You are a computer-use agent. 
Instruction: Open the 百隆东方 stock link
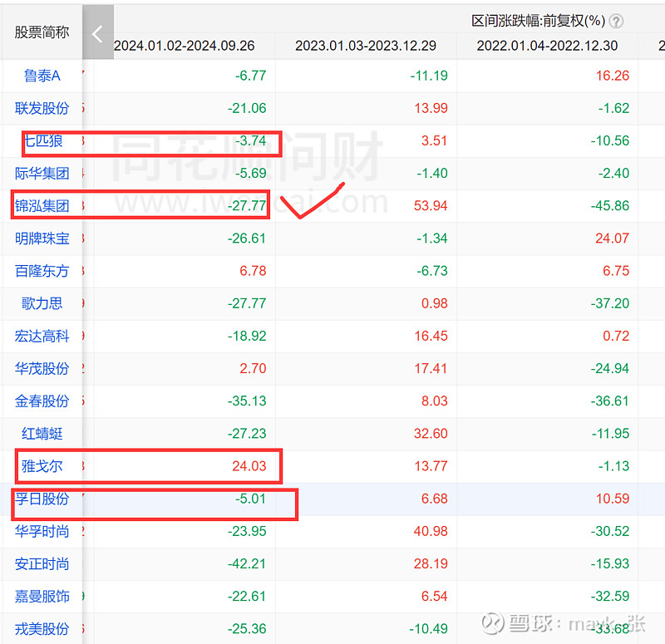click(42, 271)
